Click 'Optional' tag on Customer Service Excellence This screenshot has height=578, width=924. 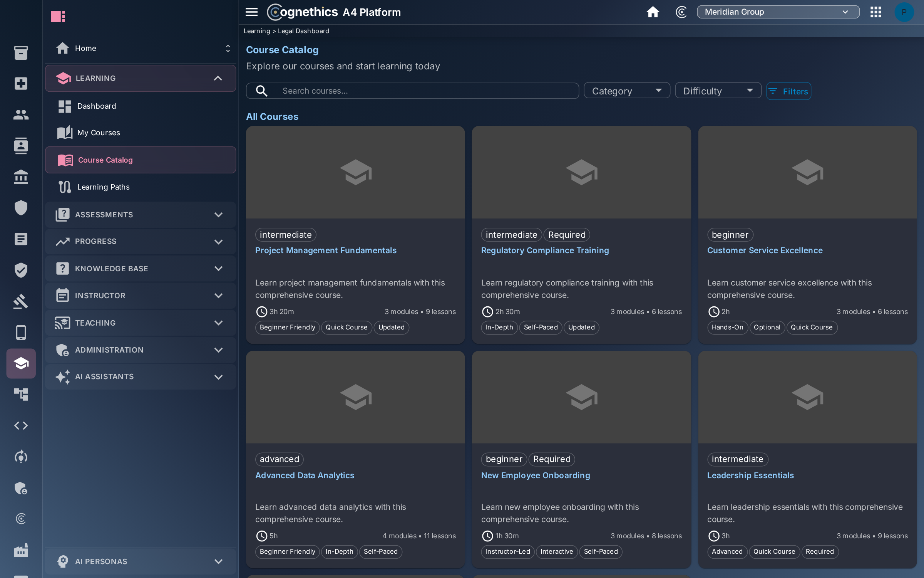[767, 328]
